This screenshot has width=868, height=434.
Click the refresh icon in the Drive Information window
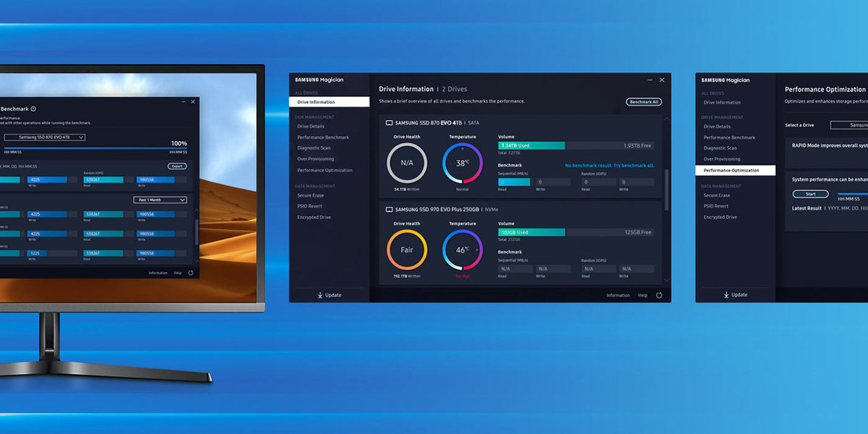(x=659, y=295)
